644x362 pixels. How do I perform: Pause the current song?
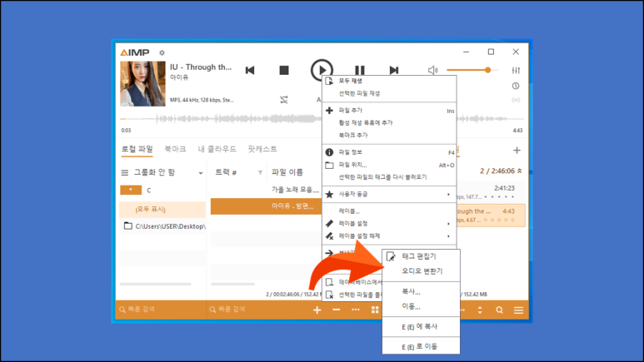pos(360,70)
